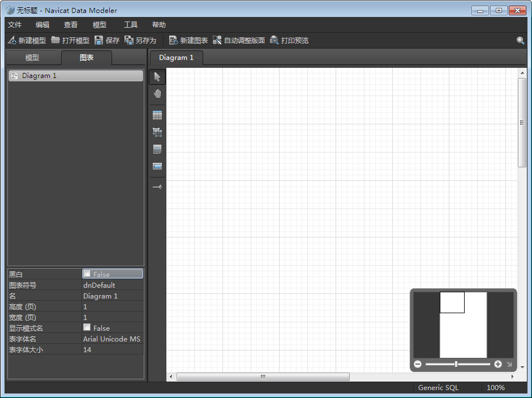
Task: Open the 工具 menu
Action: (131, 24)
